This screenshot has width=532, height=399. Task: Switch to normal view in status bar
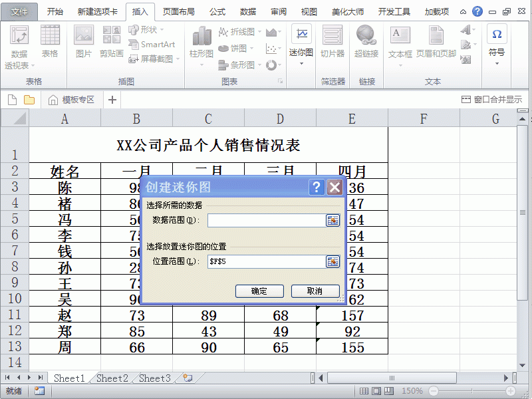[x=364, y=391]
